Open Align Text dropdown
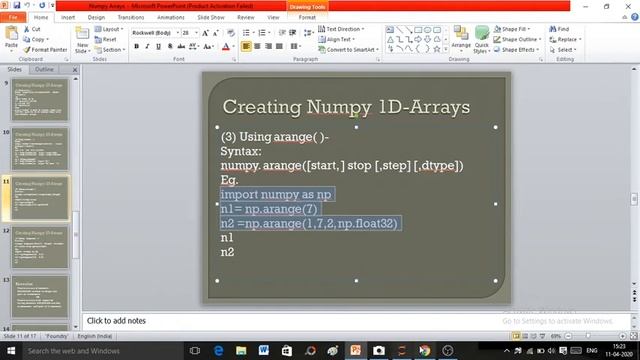 336,39
